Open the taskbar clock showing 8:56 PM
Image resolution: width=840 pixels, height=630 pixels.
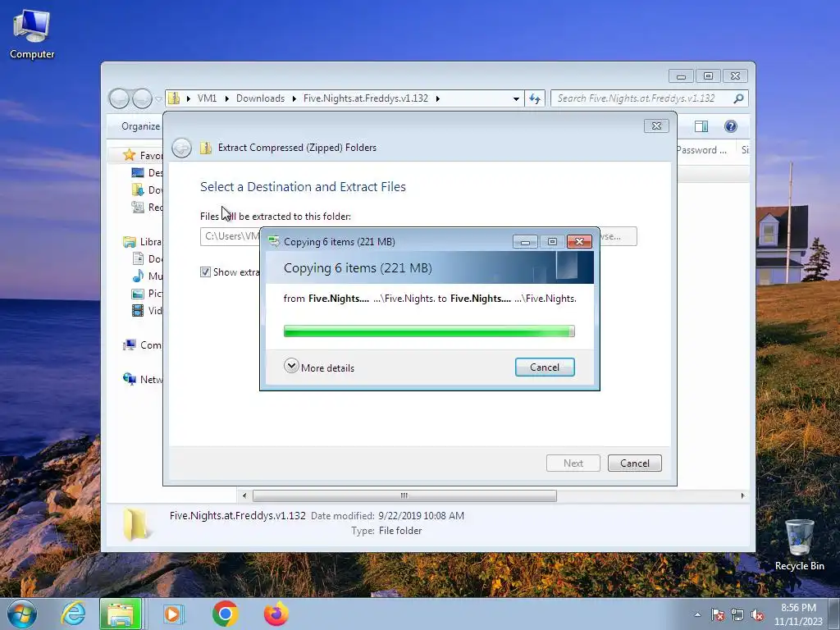[798, 614]
